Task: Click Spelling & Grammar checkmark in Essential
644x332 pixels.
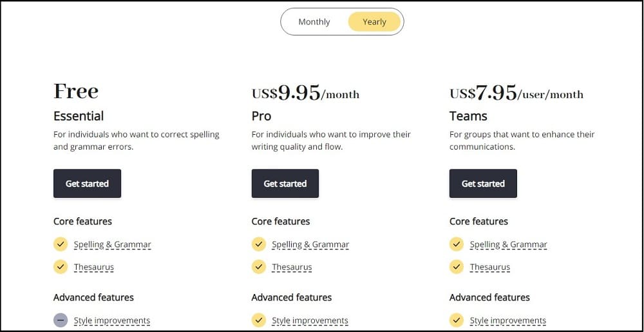Action: 61,244
